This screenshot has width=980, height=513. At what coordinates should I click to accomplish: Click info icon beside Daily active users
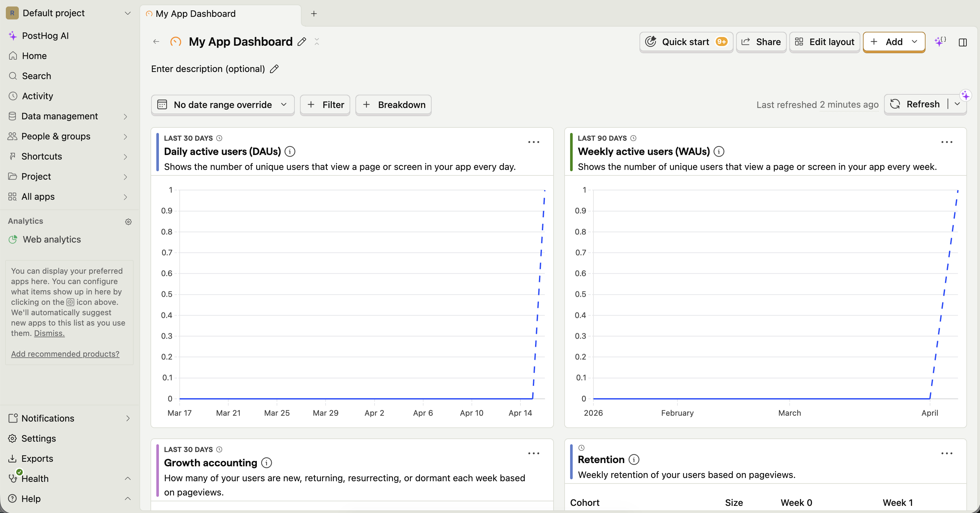pos(290,152)
